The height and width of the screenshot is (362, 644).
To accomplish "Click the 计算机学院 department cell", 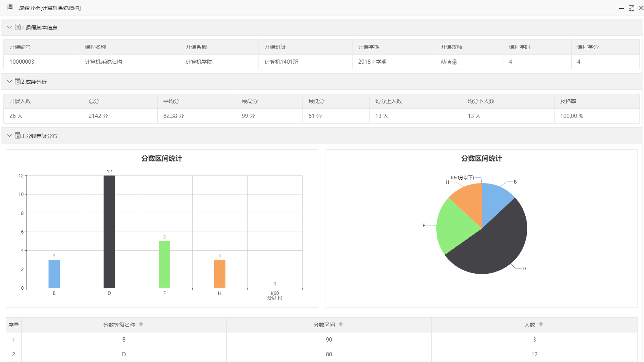I will [219, 62].
